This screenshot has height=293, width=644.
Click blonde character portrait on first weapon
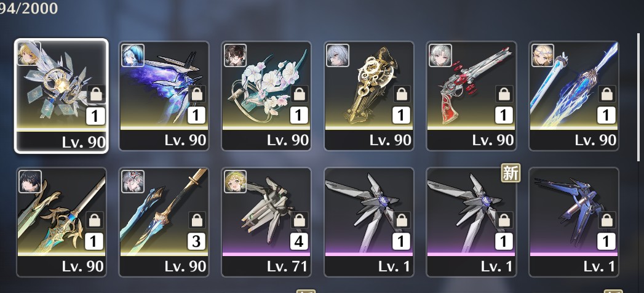click(29, 54)
